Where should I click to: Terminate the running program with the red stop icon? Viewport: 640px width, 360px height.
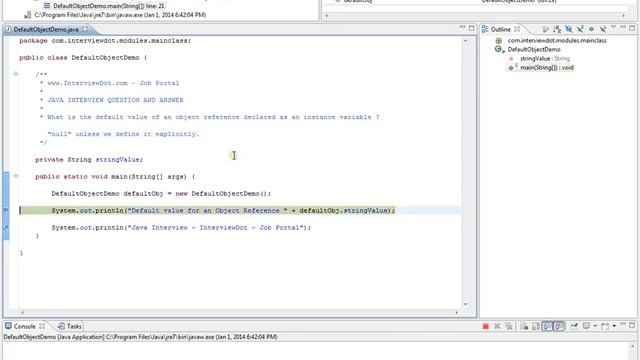[x=486, y=326]
